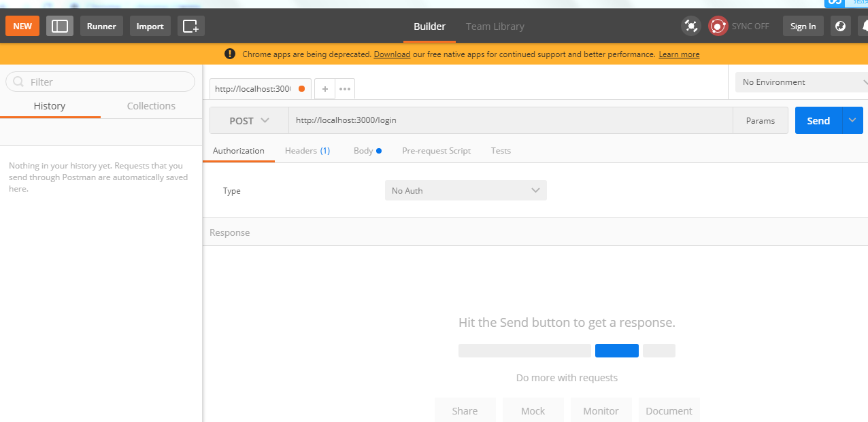Open the No Environment dropdown

(801, 82)
